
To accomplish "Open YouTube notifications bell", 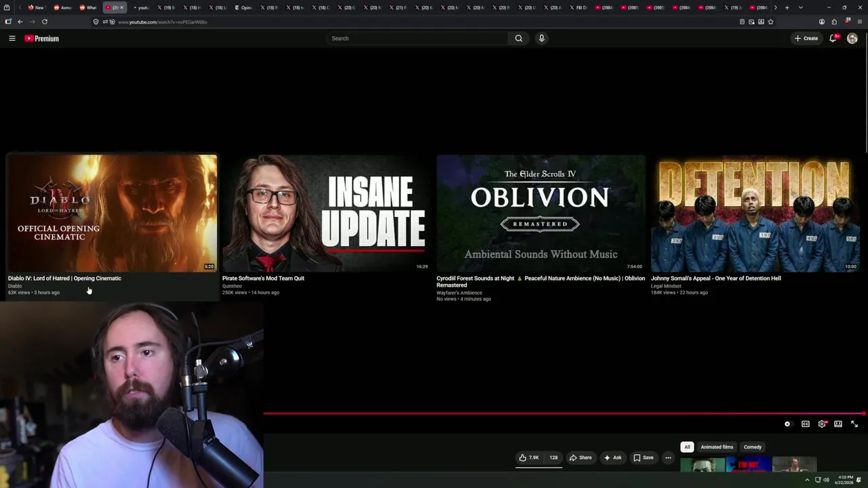I will (833, 39).
